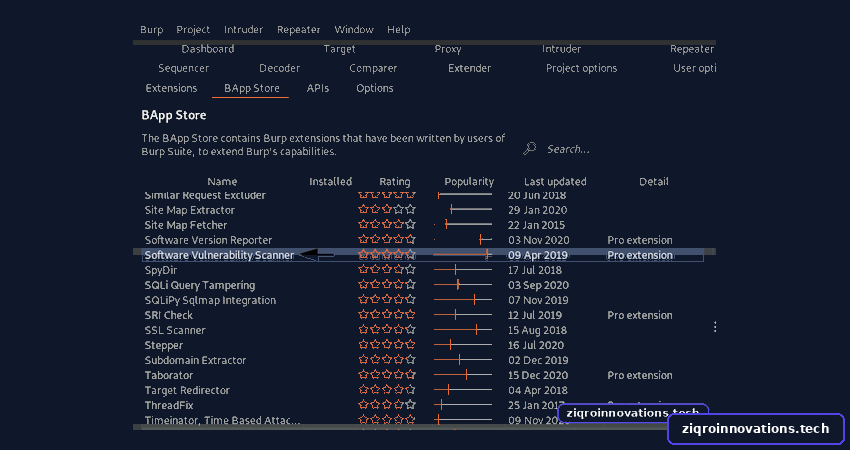Screen dimensions: 850x450
Task: Click star rating of Taborator
Action: [387, 375]
